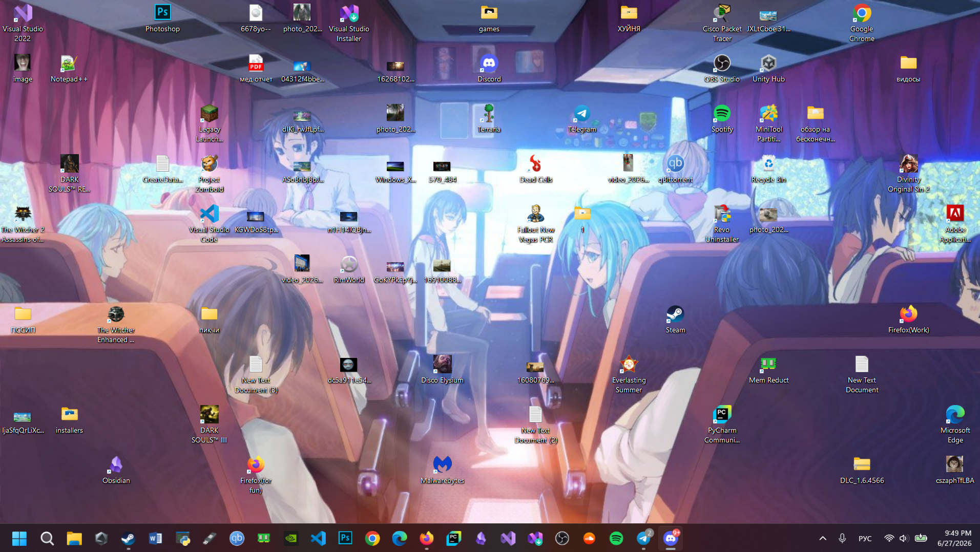Click the Divinity Original Sin 2 icon
Screen dimensions: 980x552
(x=908, y=174)
